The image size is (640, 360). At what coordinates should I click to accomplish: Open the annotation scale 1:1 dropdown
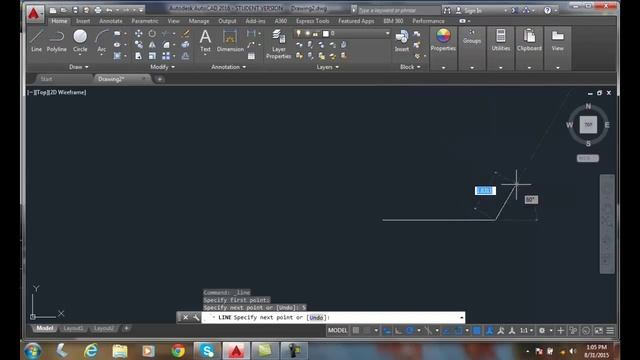526,331
